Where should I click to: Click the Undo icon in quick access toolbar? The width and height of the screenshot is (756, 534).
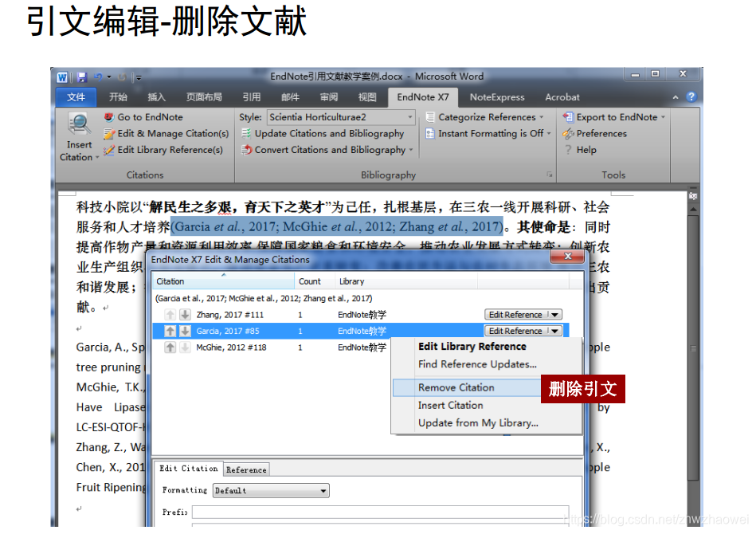(98, 77)
